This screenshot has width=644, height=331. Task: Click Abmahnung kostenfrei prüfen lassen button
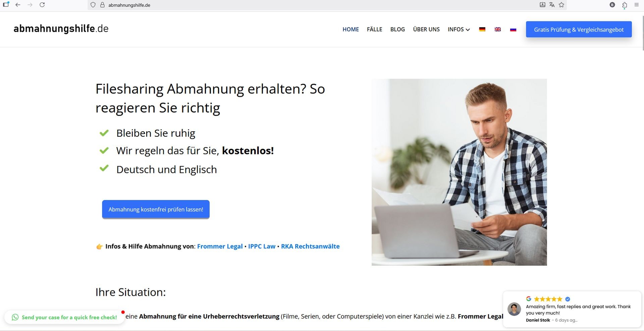click(x=156, y=209)
